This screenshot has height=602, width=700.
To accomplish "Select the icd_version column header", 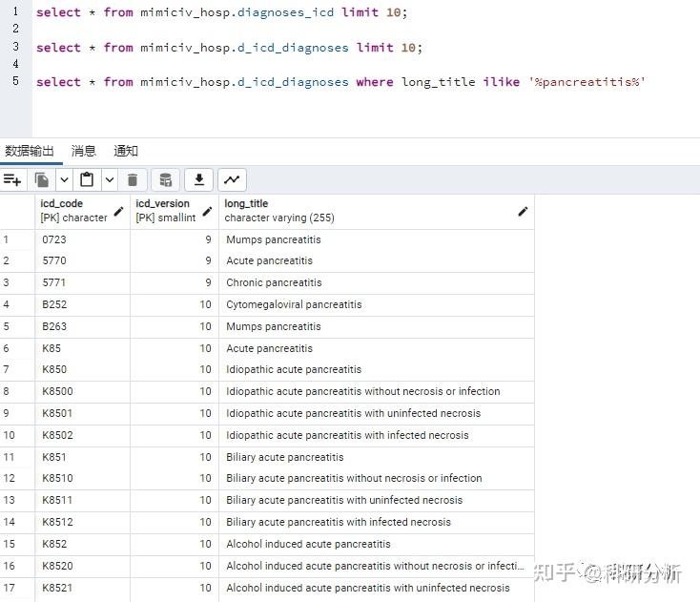I will pyautogui.click(x=175, y=211).
